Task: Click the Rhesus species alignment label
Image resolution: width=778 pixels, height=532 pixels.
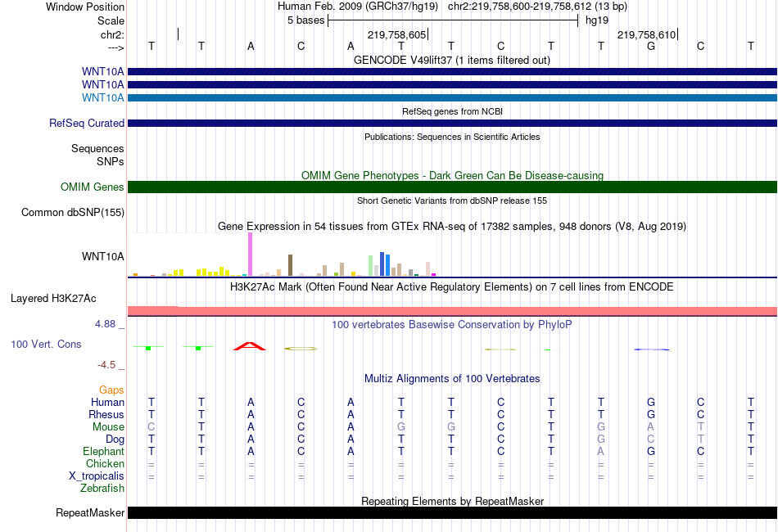Action: pos(106,414)
